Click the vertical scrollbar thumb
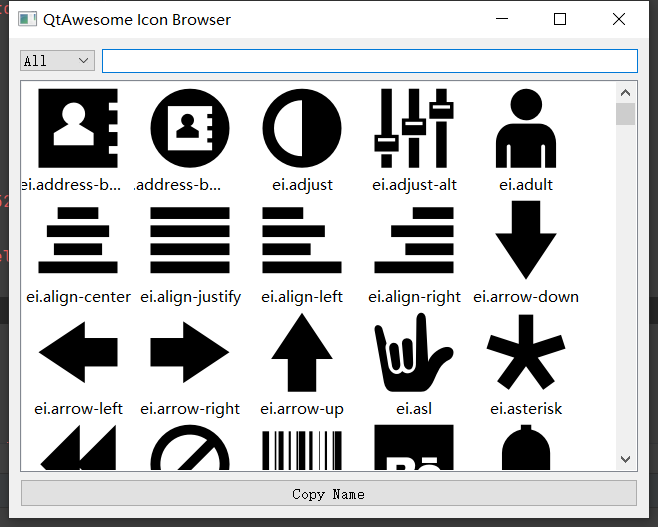658x527 pixels. (x=625, y=114)
